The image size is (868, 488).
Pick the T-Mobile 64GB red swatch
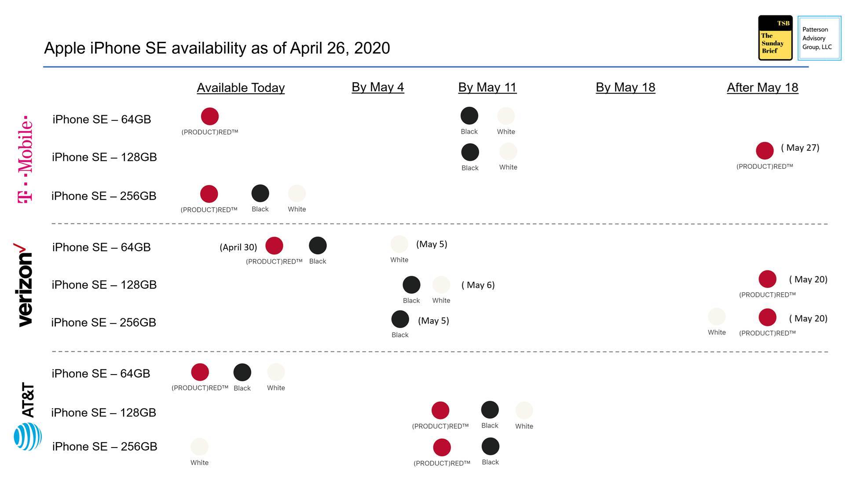pos(210,117)
